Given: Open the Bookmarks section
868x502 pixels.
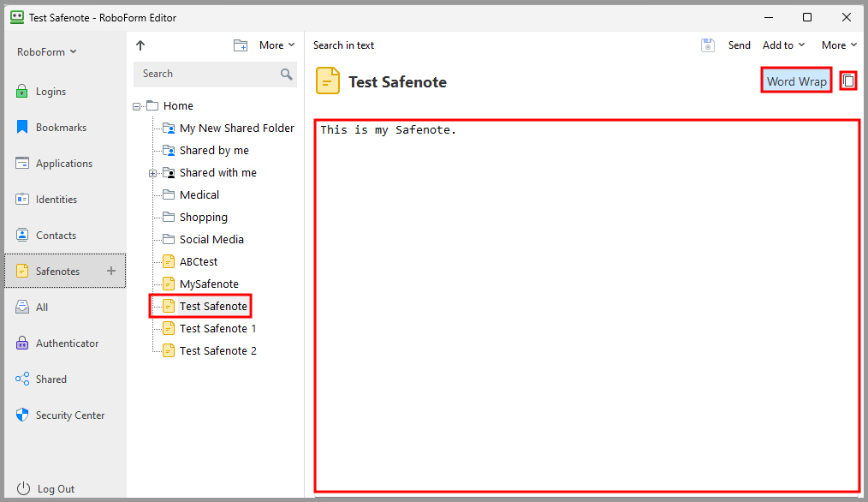Looking at the screenshot, I should coord(65,128).
